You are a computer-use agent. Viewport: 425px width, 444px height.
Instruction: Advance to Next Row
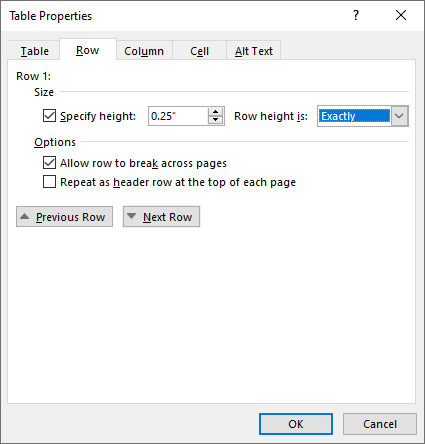(x=161, y=217)
